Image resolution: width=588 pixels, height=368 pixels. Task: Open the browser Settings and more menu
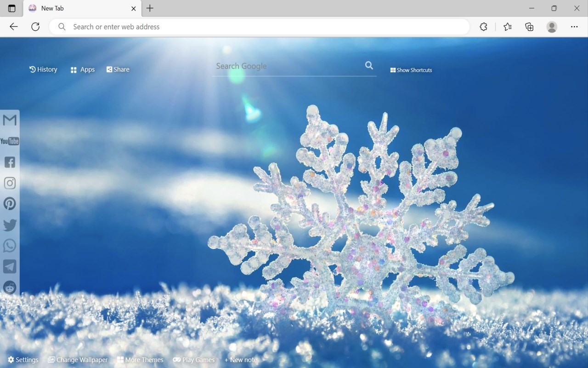coord(574,27)
